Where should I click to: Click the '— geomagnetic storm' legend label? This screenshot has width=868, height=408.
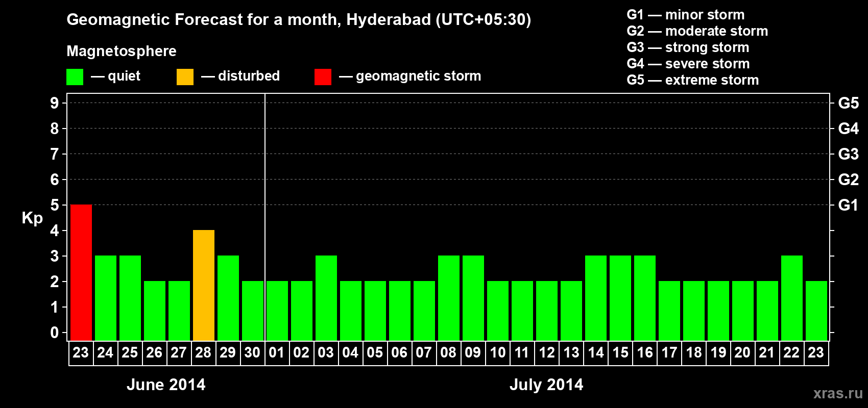click(410, 76)
